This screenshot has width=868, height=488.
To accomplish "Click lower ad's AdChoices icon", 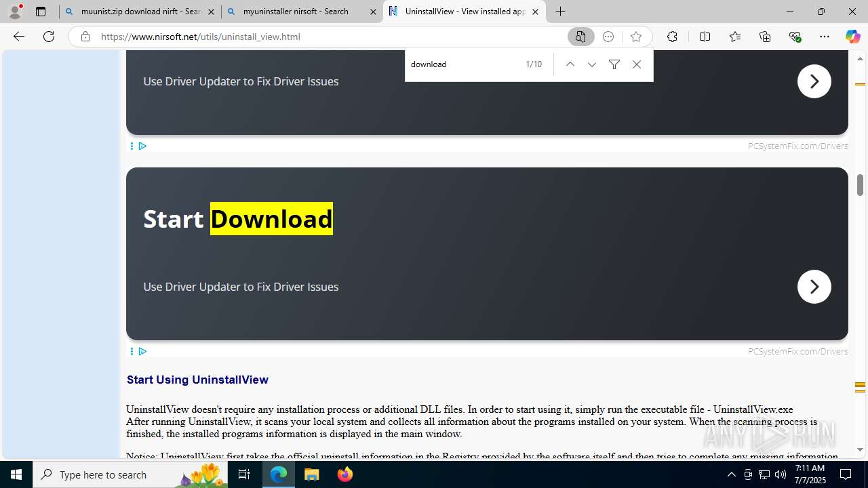I will [142, 351].
